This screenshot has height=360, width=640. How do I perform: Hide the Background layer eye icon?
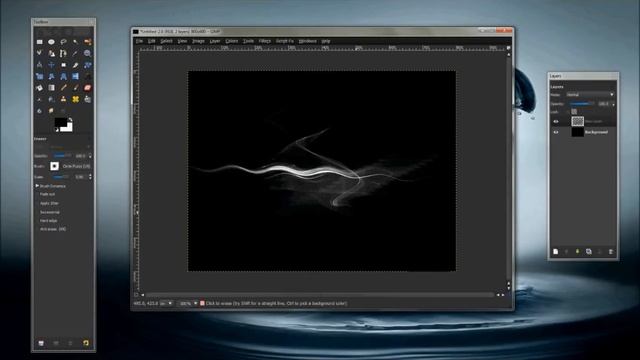pos(556,132)
